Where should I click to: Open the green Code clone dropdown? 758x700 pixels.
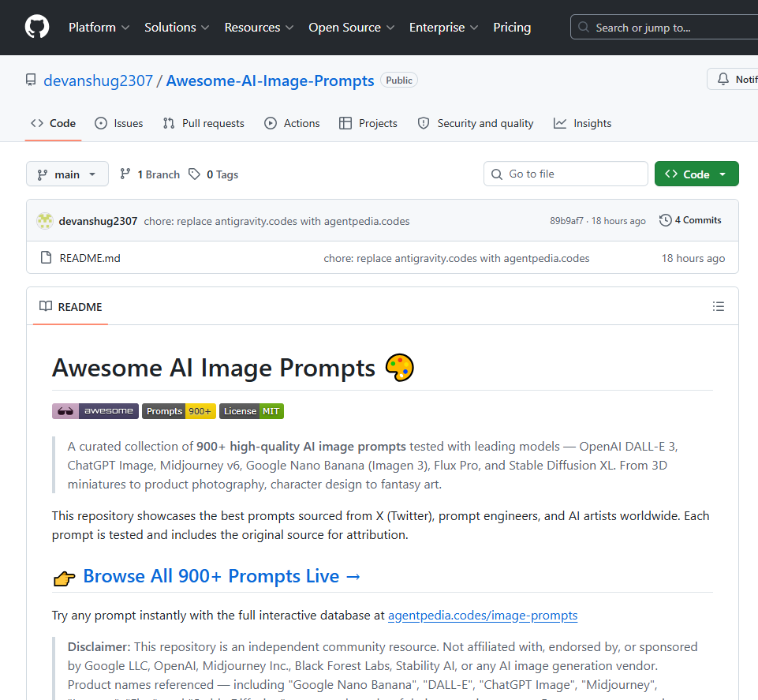click(x=696, y=174)
